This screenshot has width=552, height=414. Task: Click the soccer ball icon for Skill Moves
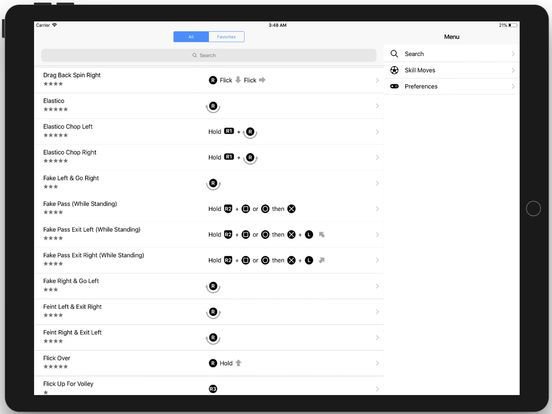[394, 70]
